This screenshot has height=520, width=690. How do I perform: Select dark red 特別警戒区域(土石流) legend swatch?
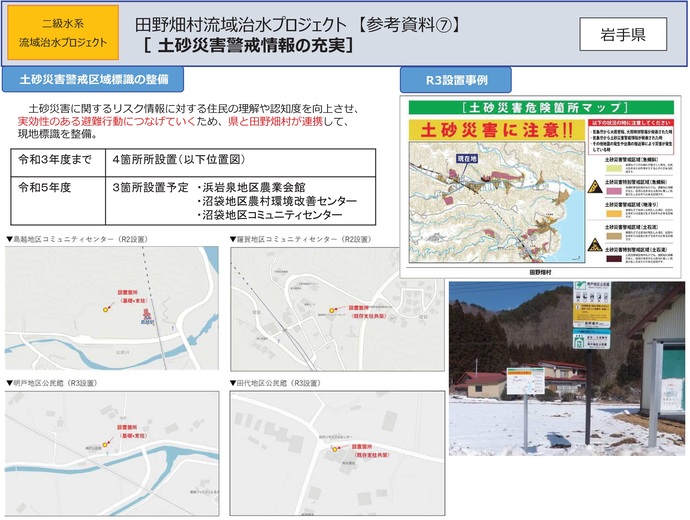click(x=614, y=259)
